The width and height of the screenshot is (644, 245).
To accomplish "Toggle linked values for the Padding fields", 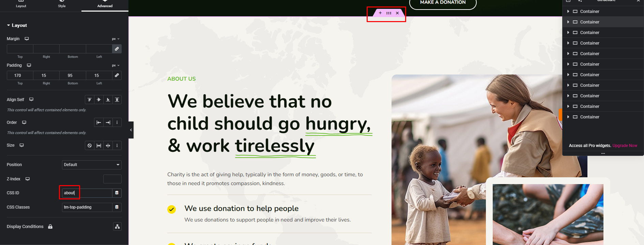I will click(117, 76).
